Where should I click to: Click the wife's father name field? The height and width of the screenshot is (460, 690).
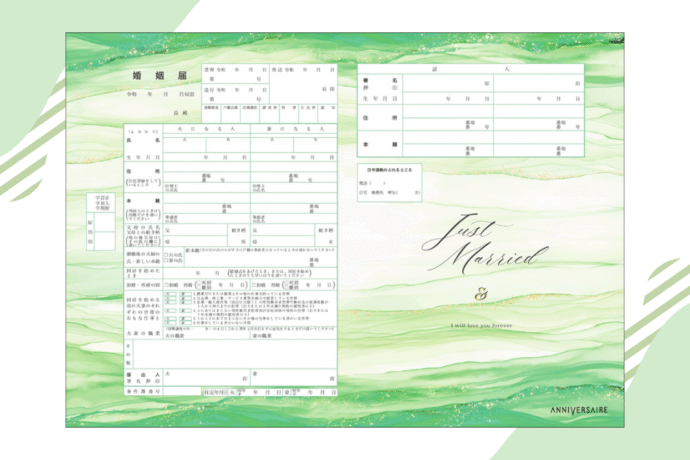283,230
